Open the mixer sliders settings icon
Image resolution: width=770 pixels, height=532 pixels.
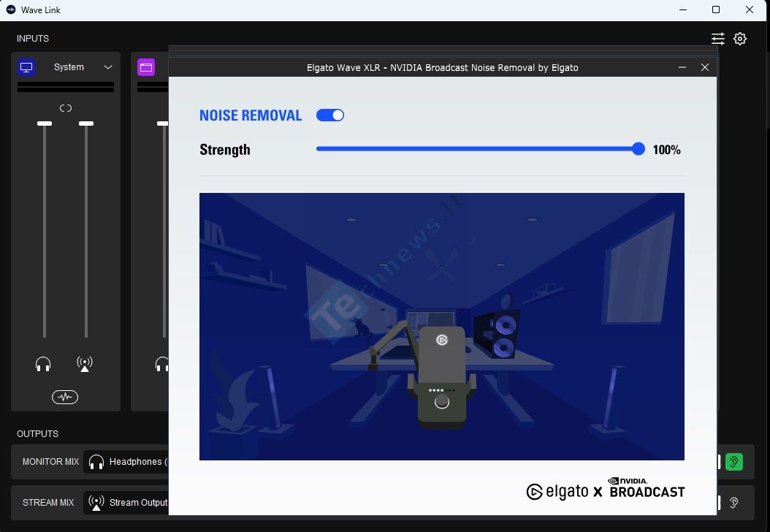(718, 39)
